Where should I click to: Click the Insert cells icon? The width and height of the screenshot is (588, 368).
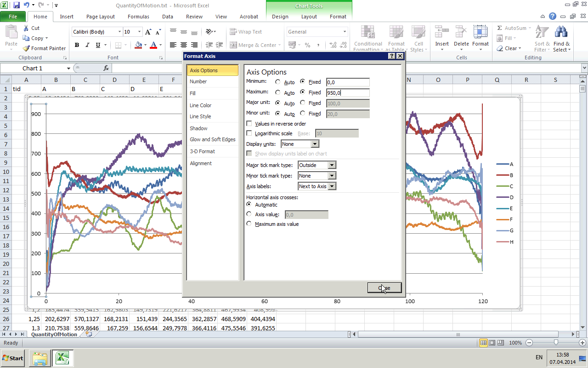click(x=442, y=32)
